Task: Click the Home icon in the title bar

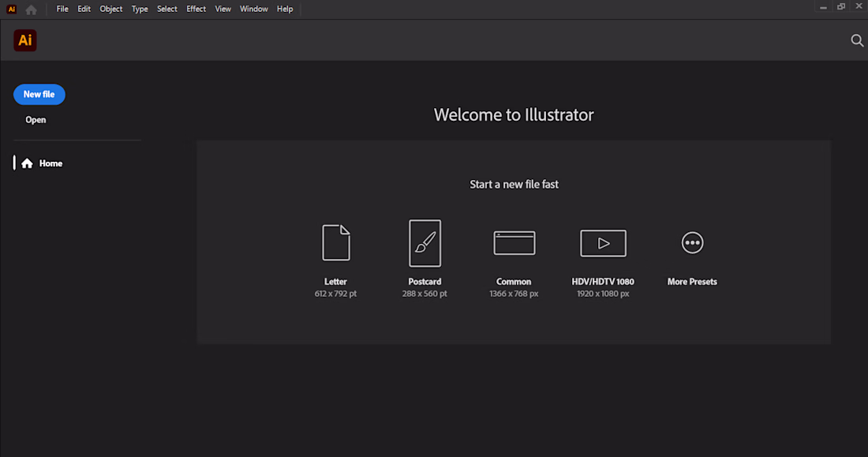Action: click(31, 9)
